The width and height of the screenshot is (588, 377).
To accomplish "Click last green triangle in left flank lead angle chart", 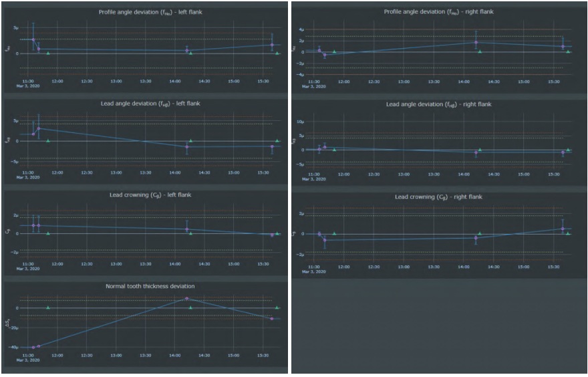I will click(x=277, y=141).
